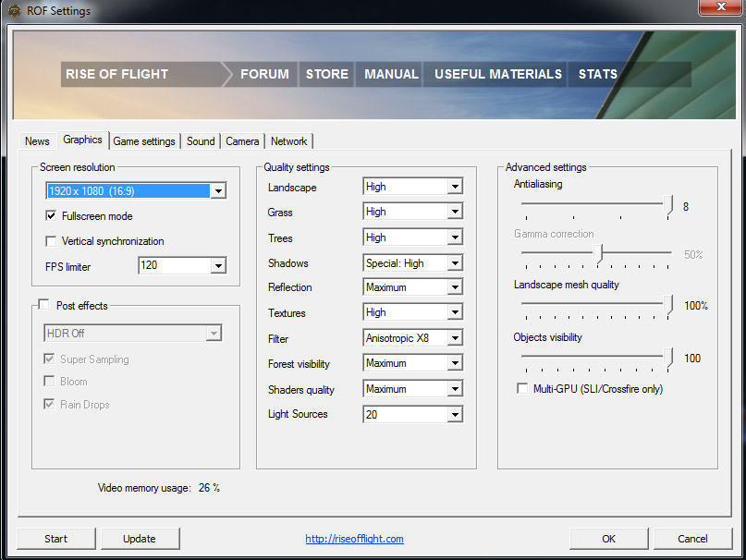Open the Sound tab
This screenshot has height=560, width=746.
pos(201,141)
